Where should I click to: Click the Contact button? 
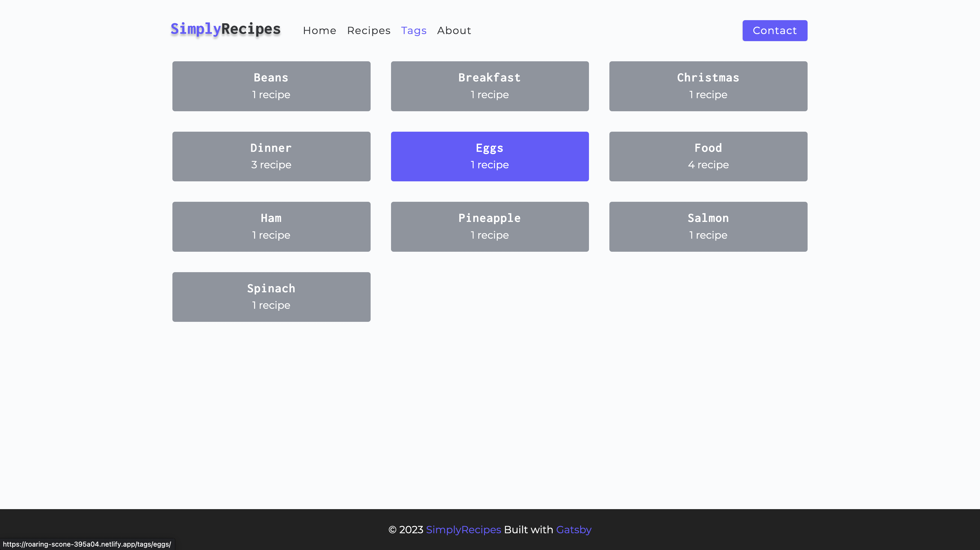pyautogui.click(x=775, y=30)
